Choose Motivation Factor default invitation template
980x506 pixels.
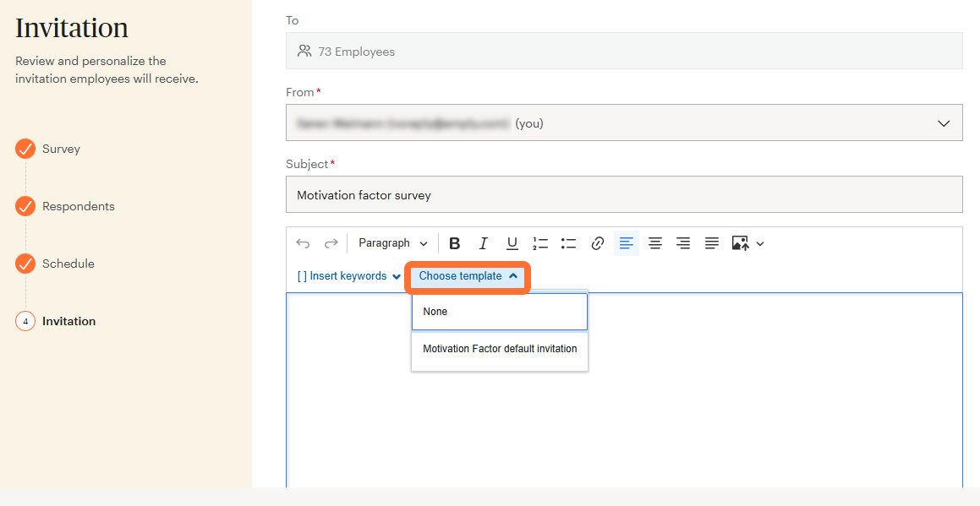(x=500, y=349)
